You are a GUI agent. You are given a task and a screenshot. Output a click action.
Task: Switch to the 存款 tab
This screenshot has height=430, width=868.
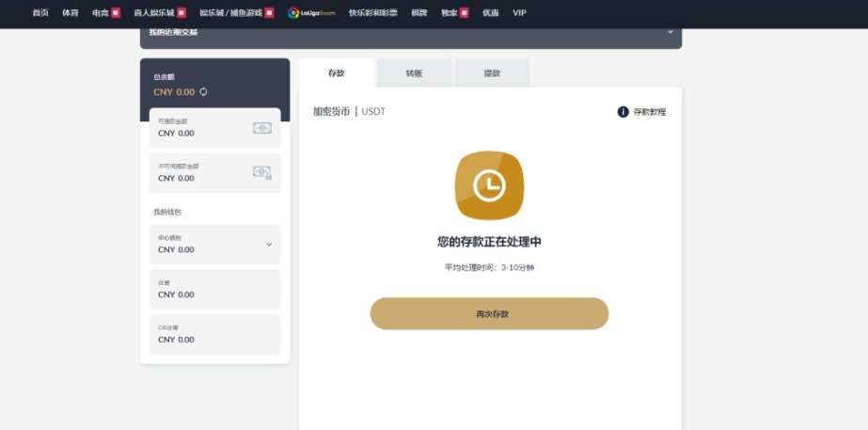[x=337, y=73]
